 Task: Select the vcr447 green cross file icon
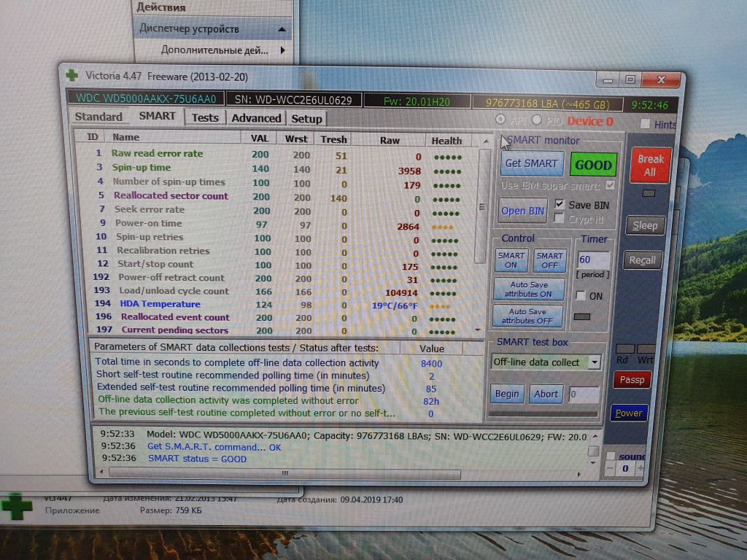(17, 507)
